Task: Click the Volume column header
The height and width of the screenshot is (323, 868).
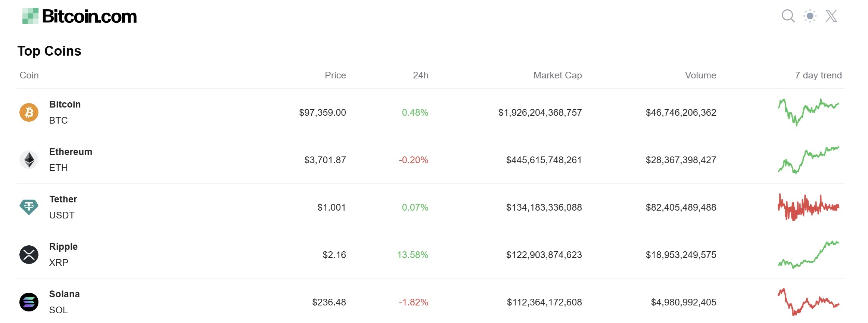Action: (700, 75)
